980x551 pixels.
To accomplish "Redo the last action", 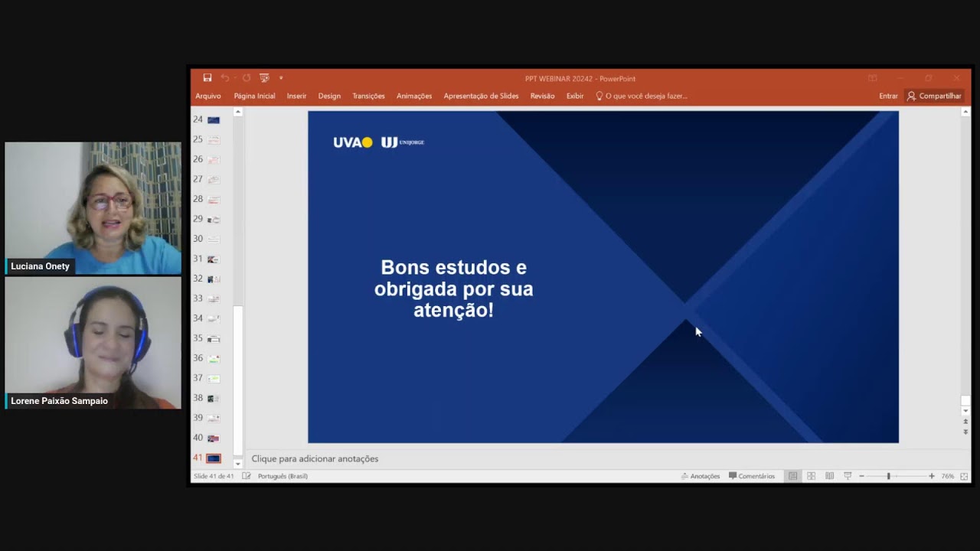I will tap(247, 78).
